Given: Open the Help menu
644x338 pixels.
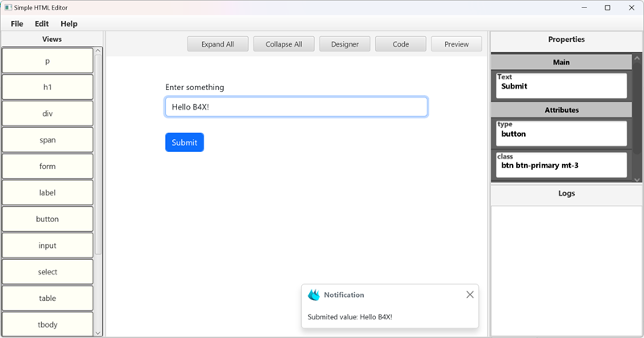Looking at the screenshot, I should [69, 24].
